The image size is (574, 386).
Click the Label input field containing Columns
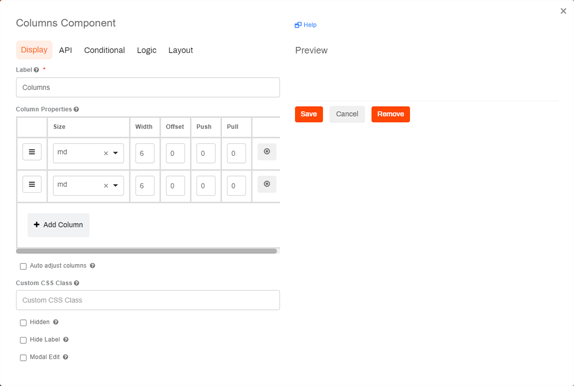(148, 88)
